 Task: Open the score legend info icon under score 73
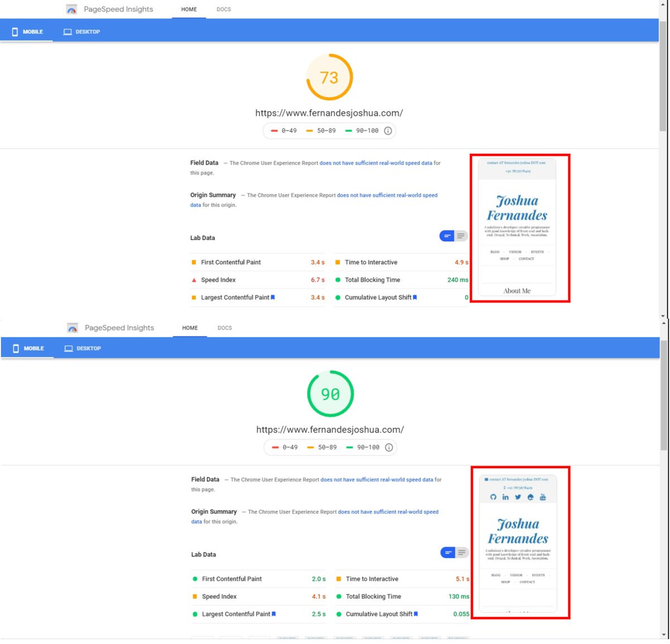pos(388,131)
